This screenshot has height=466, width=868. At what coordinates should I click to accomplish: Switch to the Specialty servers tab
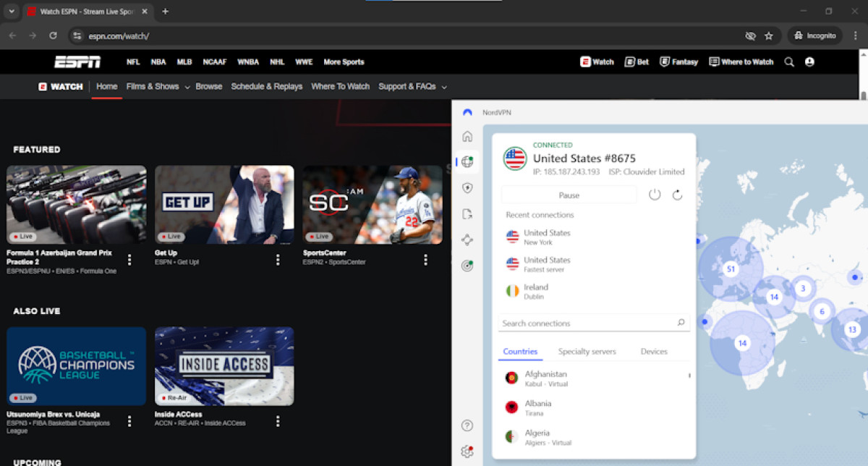click(587, 352)
